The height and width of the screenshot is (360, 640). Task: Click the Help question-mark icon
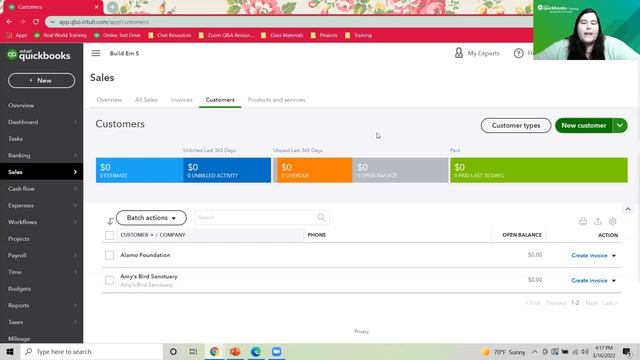coord(518,53)
